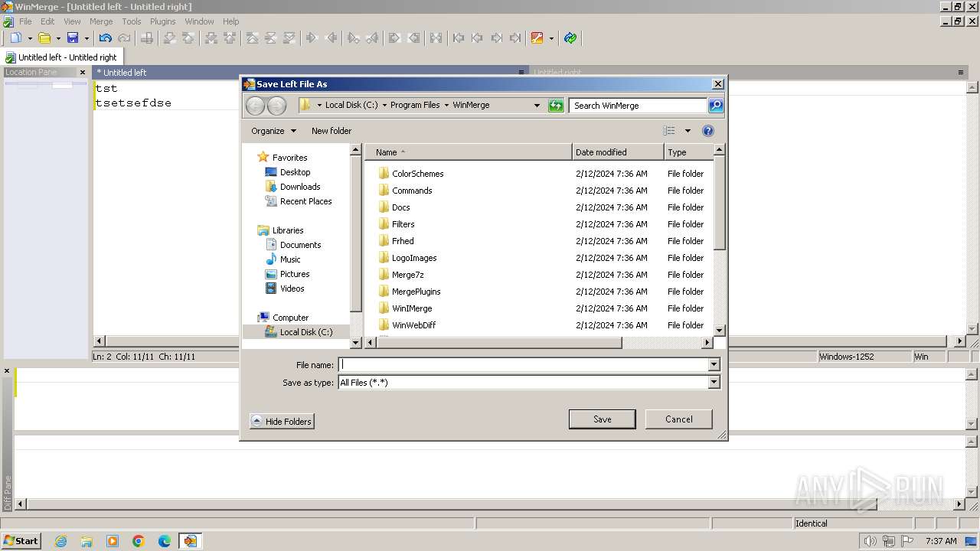Click the Copy to Right toolbar icon

pyautogui.click(x=312, y=37)
